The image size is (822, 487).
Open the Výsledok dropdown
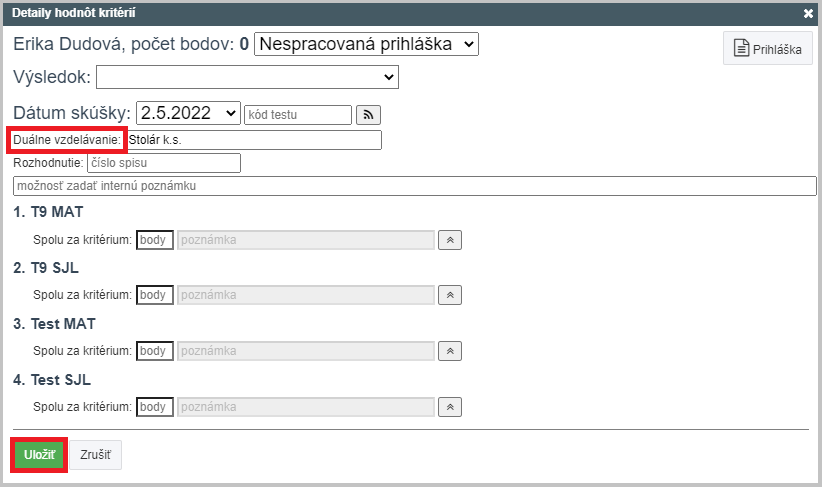pos(247,77)
